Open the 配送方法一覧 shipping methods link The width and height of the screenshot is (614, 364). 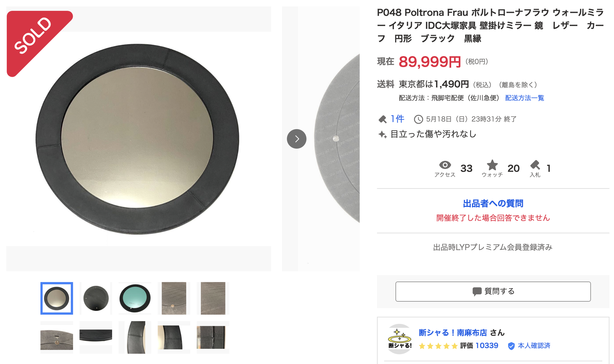pyautogui.click(x=524, y=98)
